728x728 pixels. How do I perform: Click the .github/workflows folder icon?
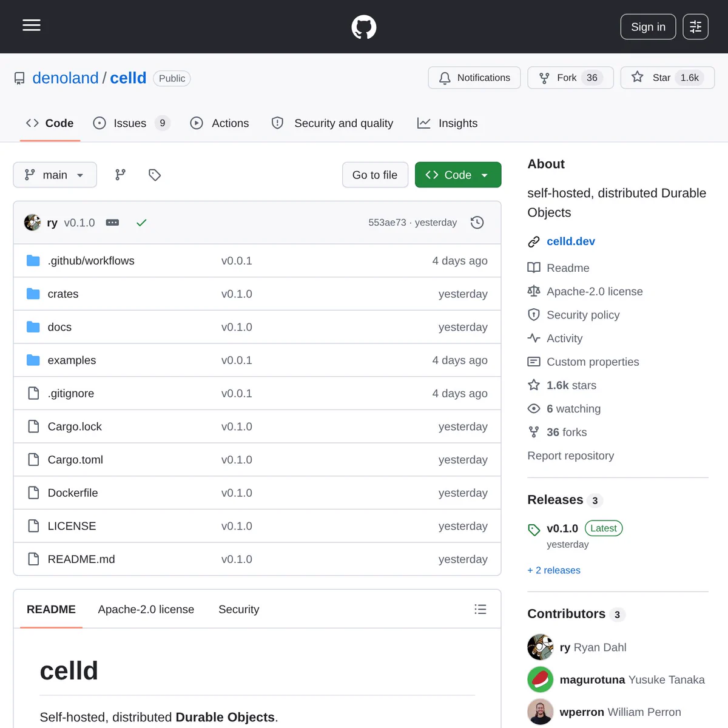pos(33,261)
